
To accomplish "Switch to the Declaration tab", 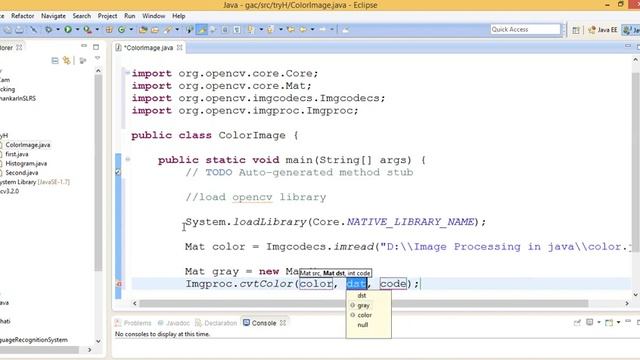I will (216, 323).
